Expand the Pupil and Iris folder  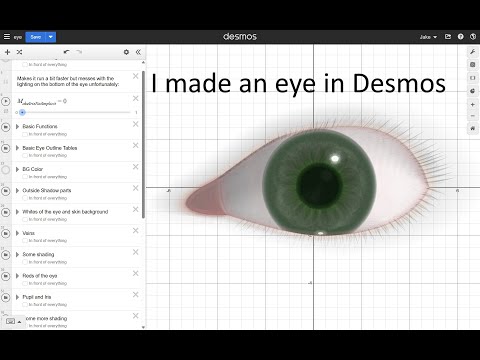pos(17,297)
